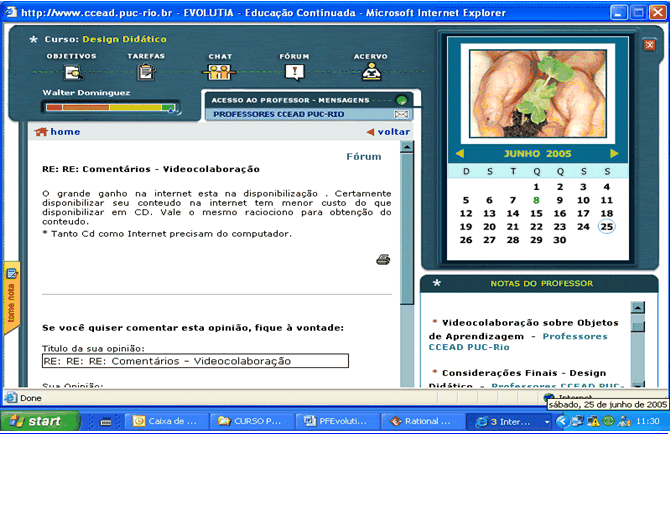
Task: Open the Acervo icon
Action: pyautogui.click(x=371, y=72)
